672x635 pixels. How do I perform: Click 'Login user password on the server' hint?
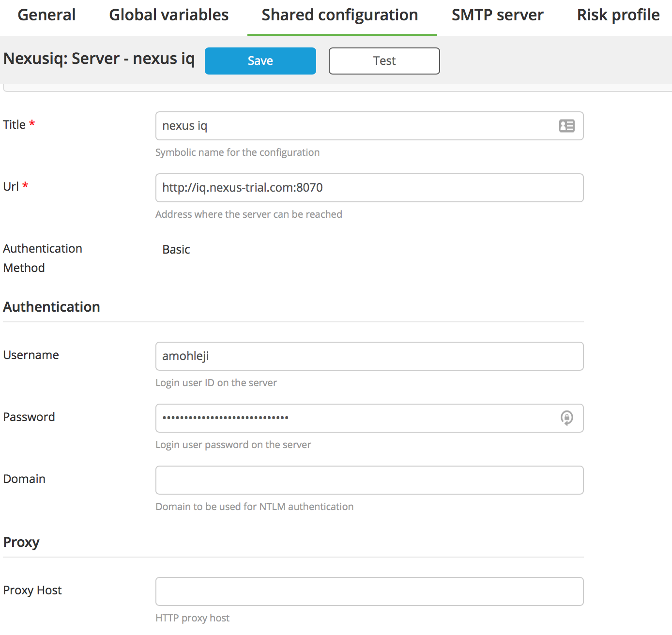point(233,445)
